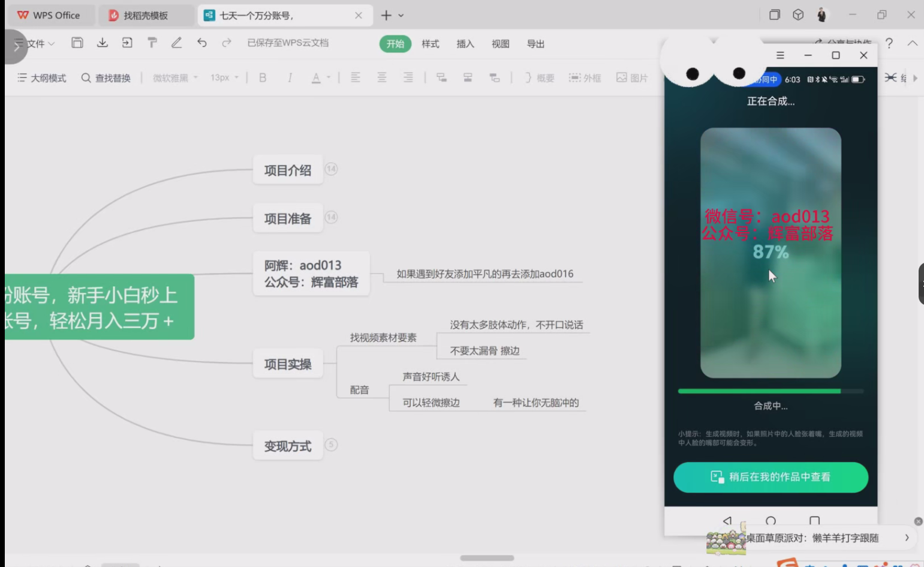Select the 阿辉: aod013 node
The image size is (924, 567).
(311, 274)
